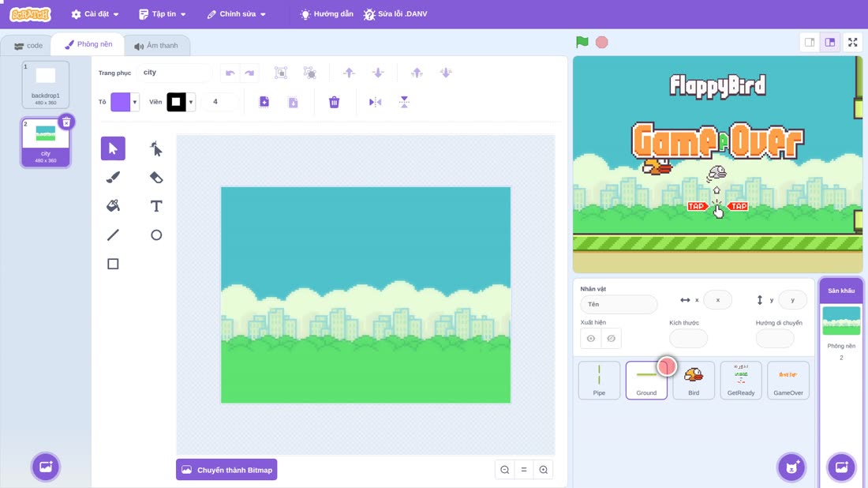Flip the costume horizontally
868x488 pixels.
pos(376,102)
